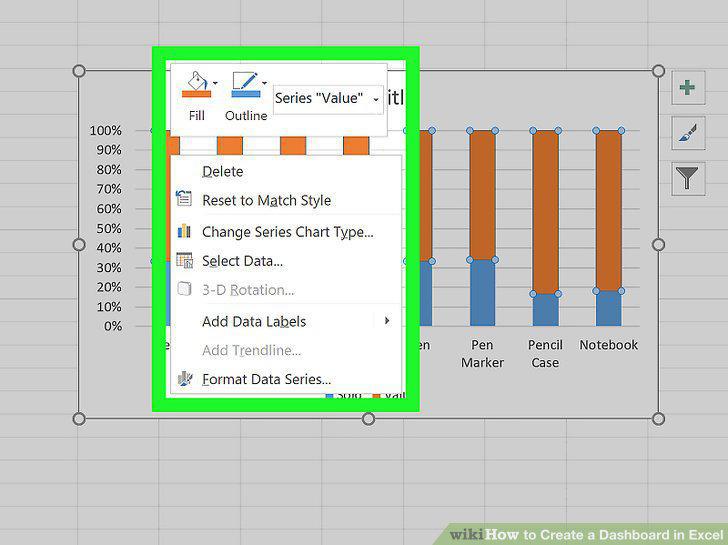Viewport: 728px width, 545px height.
Task: Choose Select Data from context menu
Action: click(286, 261)
